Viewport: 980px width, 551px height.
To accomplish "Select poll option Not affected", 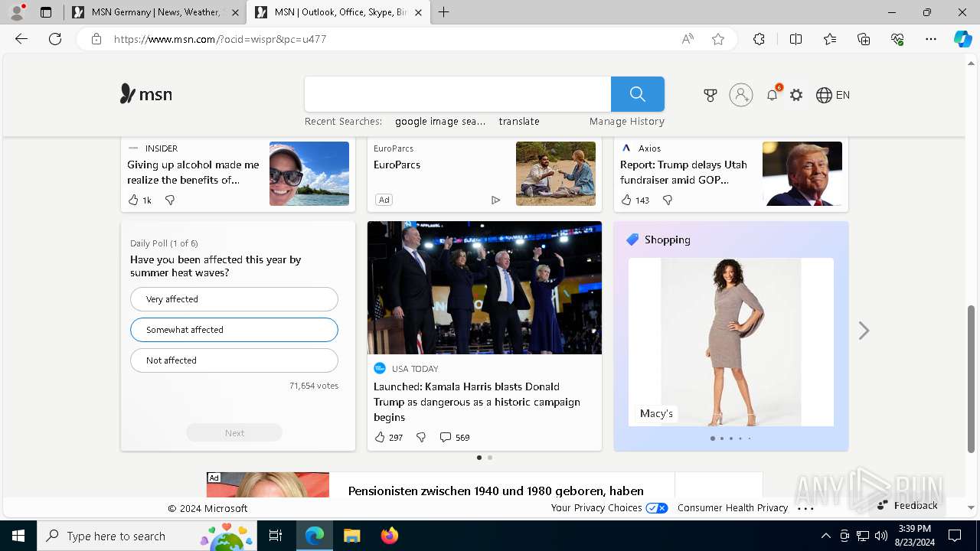I will (x=234, y=360).
